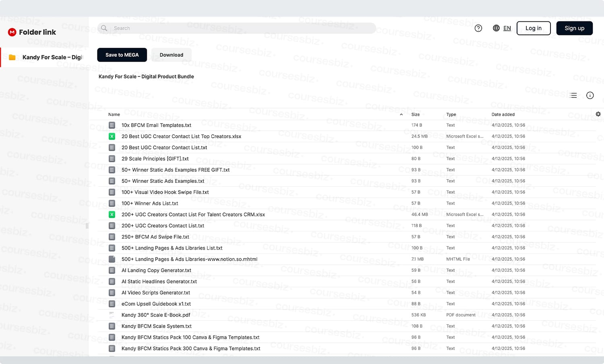Sort files by Name column header
The width and height of the screenshot is (604, 364).
[x=114, y=114]
